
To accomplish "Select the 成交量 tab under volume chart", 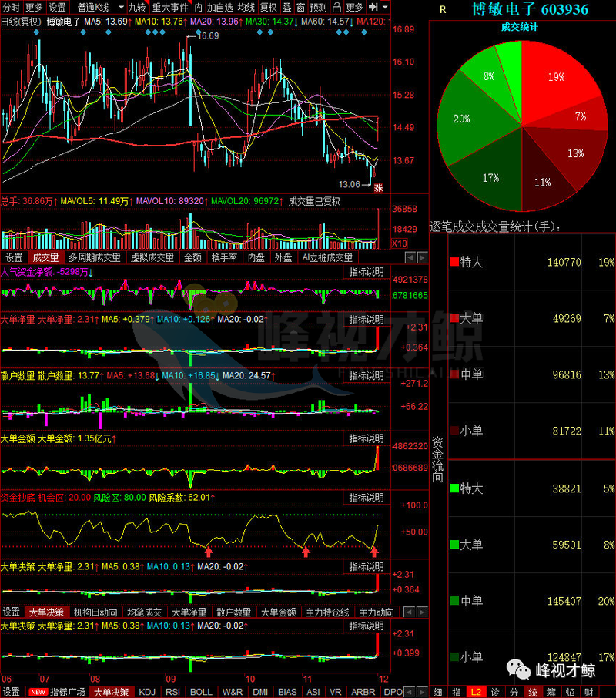I will click(45, 257).
